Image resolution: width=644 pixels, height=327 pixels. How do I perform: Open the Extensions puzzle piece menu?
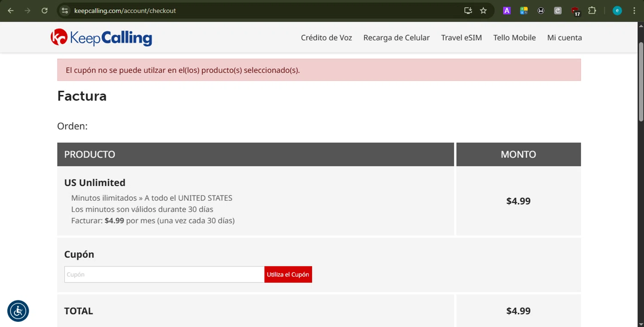pyautogui.click(x=592, y=11)
